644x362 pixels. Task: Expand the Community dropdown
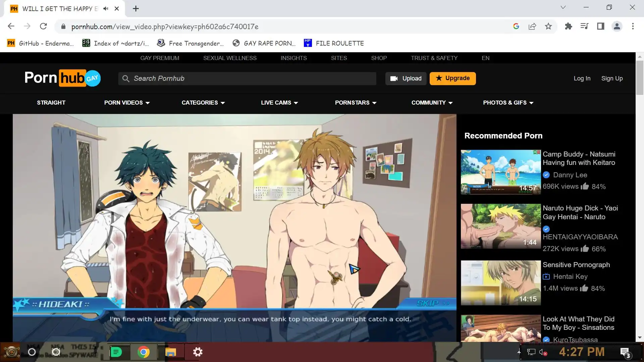(x=432, y=103)
